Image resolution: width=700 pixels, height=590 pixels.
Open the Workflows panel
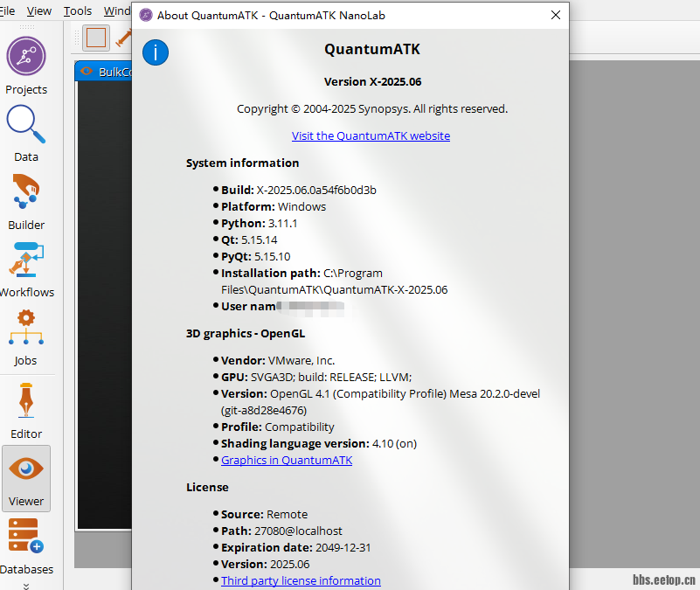[26, 260]
